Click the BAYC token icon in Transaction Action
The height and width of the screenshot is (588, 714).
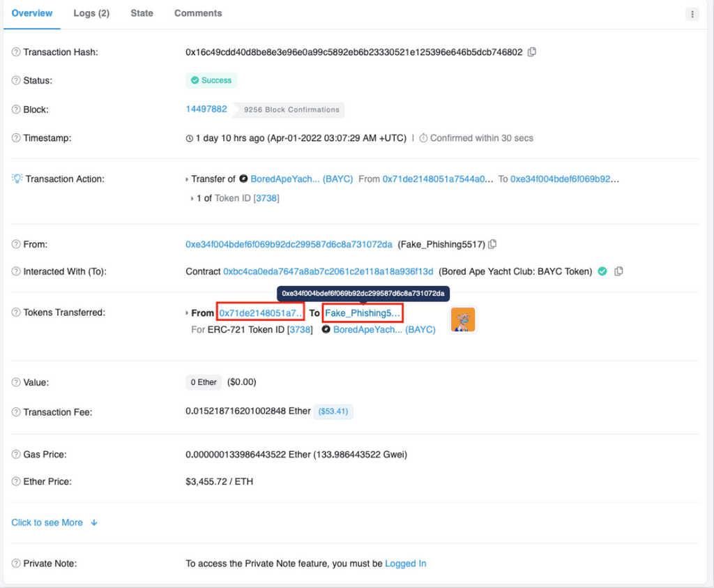click(x=243, y=179)
